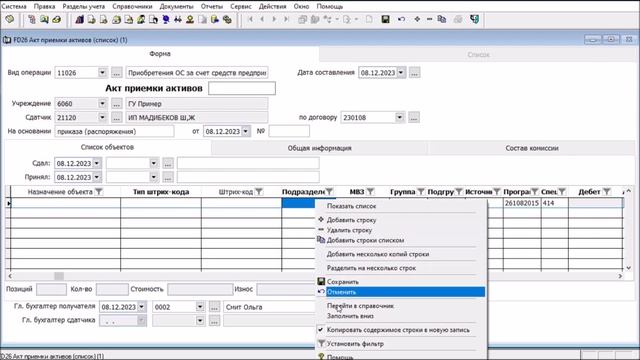Click the Акт приемки активов number field
This screenshot has width=640, height=360.
click(x=242, y=88)
